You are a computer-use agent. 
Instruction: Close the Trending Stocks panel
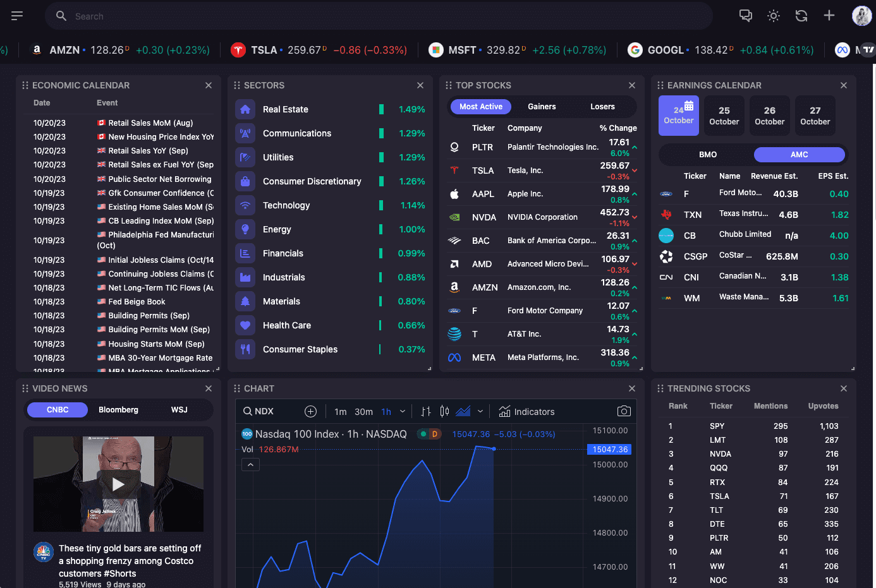pyautogui.click(x=844, y=388)
